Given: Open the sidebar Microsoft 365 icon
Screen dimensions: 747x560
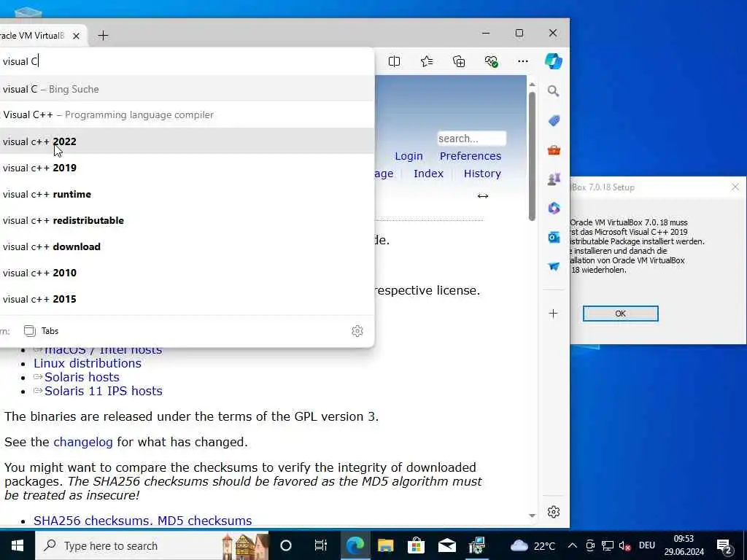Looking at the screenshot, I should pos(554,208).
